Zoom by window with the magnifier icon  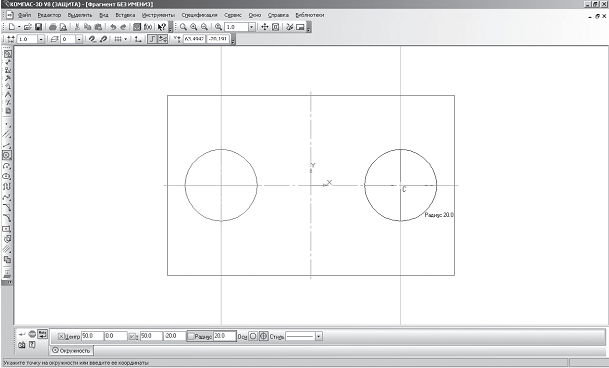[x=183, y=27]
